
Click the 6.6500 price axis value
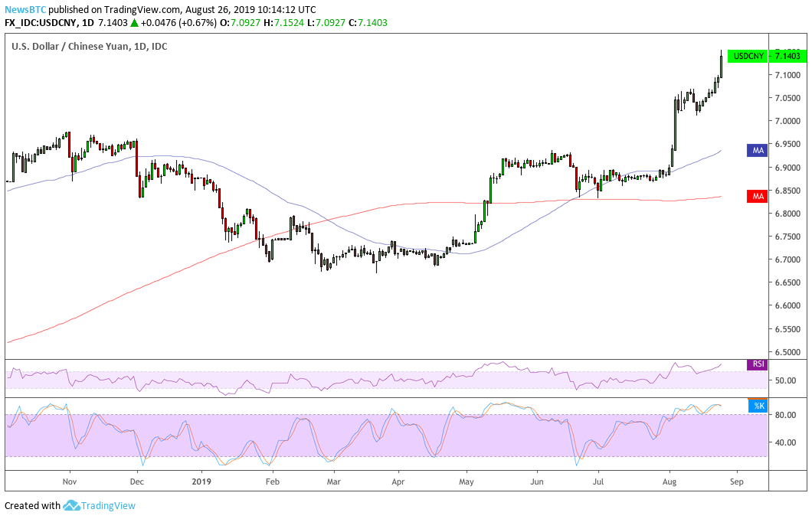[787, 282]
